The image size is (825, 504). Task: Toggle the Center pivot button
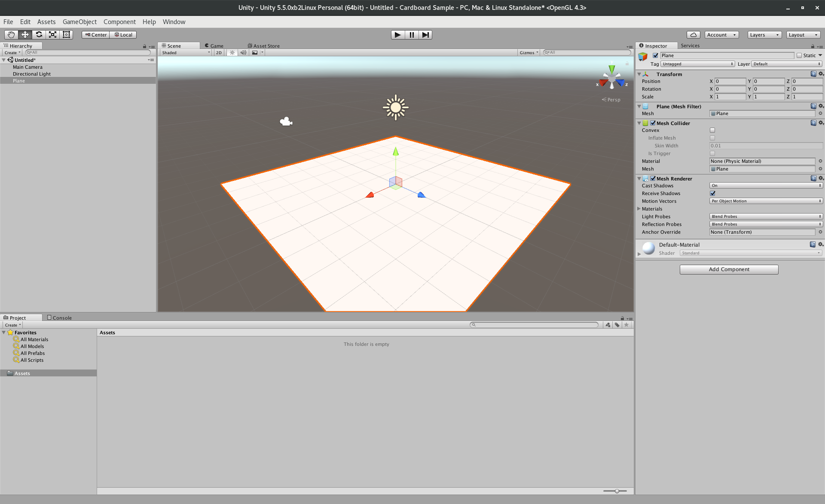(96, 35)
